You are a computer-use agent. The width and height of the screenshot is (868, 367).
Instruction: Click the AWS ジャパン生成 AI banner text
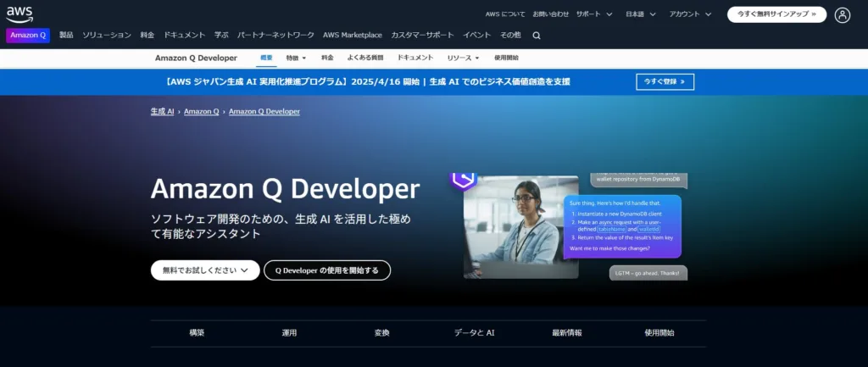point(368,82)
